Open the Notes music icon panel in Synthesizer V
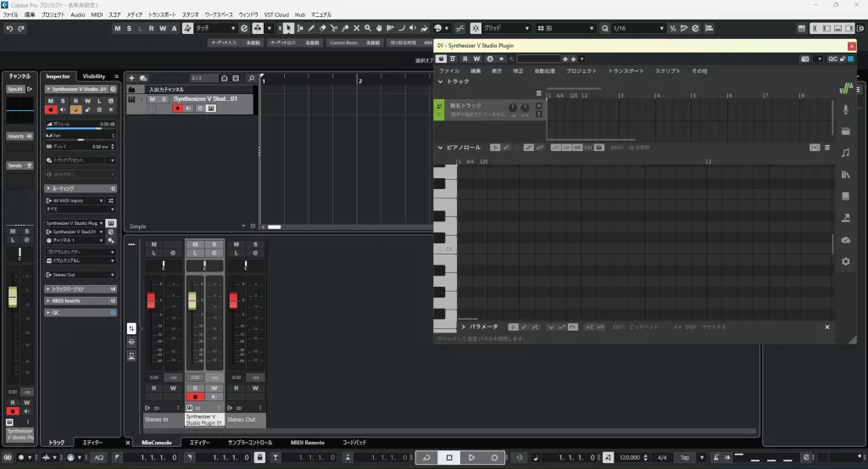The height and width of the screenshot is (469, 868). [845, 153]
